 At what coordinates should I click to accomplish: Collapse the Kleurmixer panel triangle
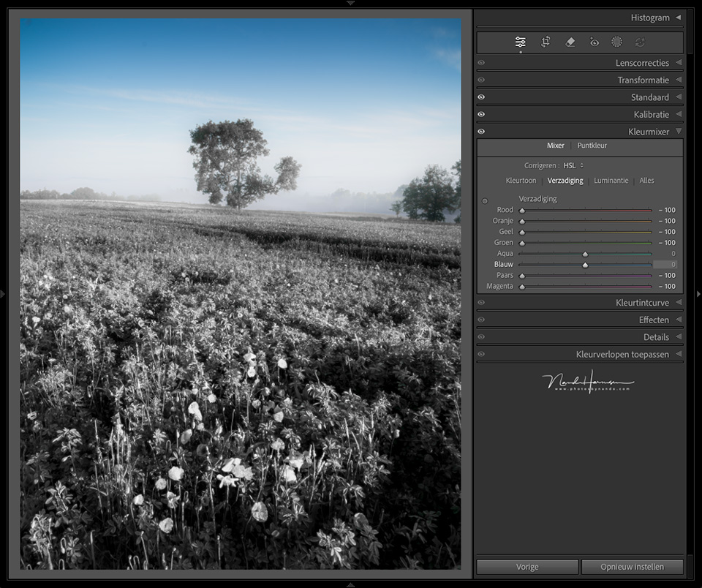click(x=678, y=132)
